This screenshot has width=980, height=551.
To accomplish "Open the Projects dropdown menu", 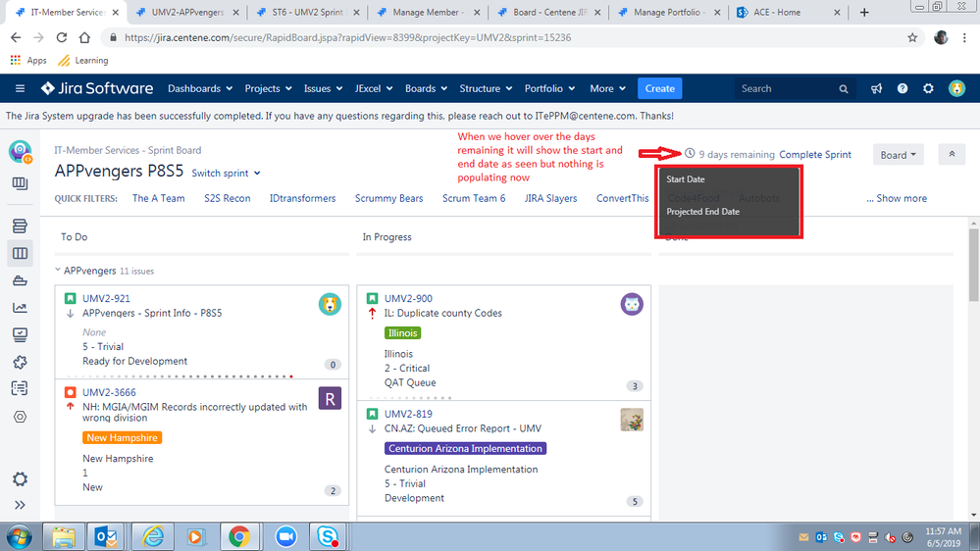I will (268, 88).
